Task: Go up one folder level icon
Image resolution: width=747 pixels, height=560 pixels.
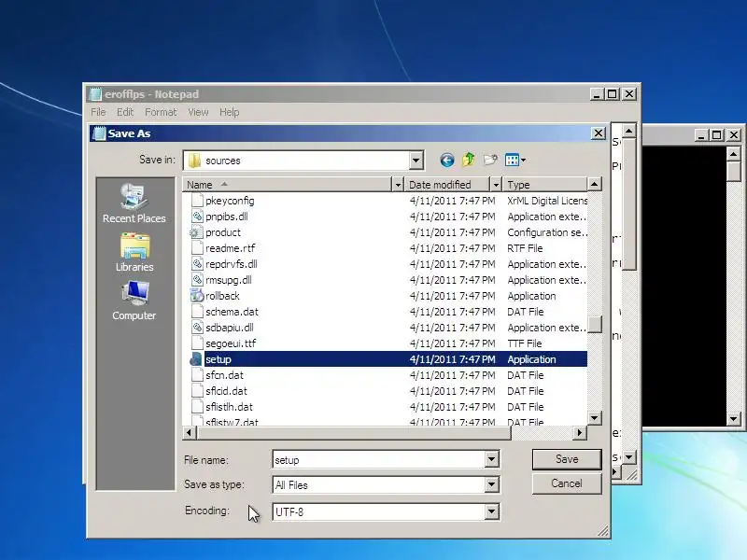Action: (469, 160)
